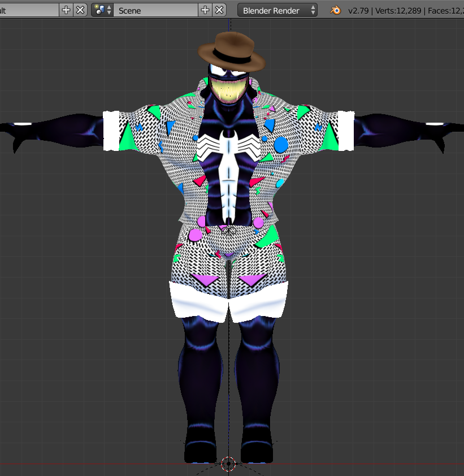Open the scene browse icon dropdown
The width and height of the screenshot is (464, 476).
(102, 10)
